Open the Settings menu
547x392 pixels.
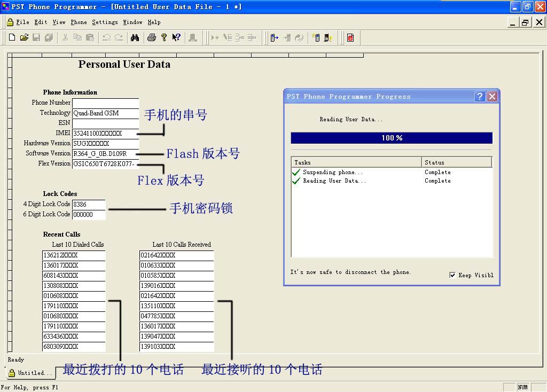[x=105, y=22]
